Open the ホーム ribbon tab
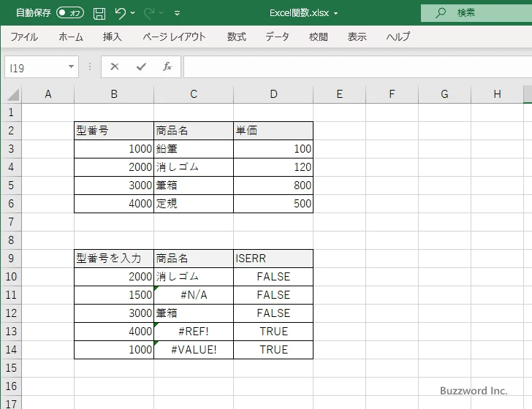 click(71, 37)
